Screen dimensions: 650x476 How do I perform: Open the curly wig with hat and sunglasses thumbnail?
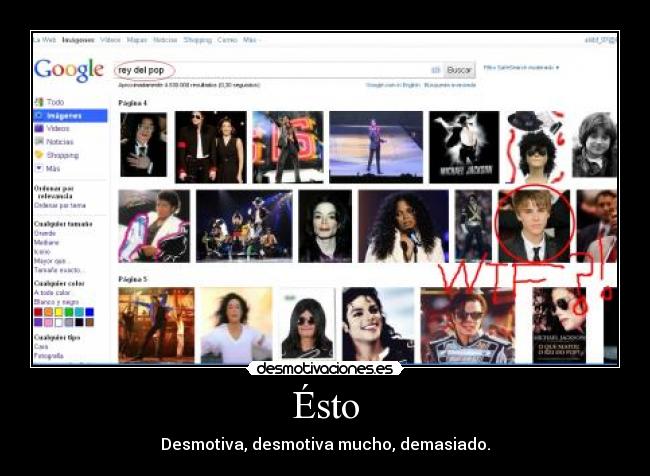pos(536,147)
